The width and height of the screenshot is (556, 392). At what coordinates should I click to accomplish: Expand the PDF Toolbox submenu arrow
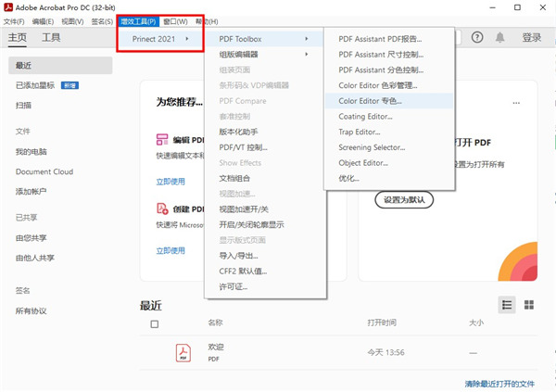(x=307, y=39)
